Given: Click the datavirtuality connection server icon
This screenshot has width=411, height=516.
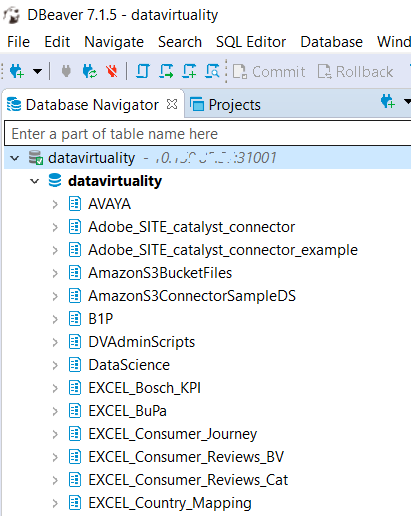Looking at the screenshot, I should click(35, 158).
